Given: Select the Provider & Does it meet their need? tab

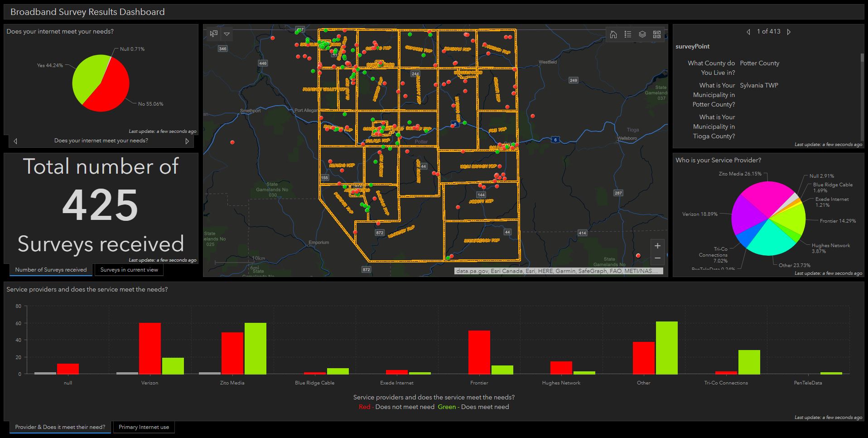Looking at the screenshot, I should (x=59, y=427).
